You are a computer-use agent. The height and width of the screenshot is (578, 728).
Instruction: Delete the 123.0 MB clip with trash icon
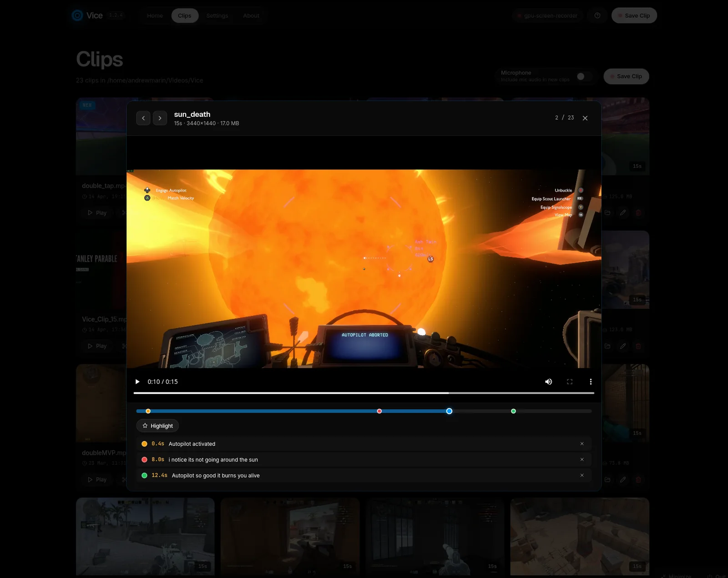click(x=638, y=346)
